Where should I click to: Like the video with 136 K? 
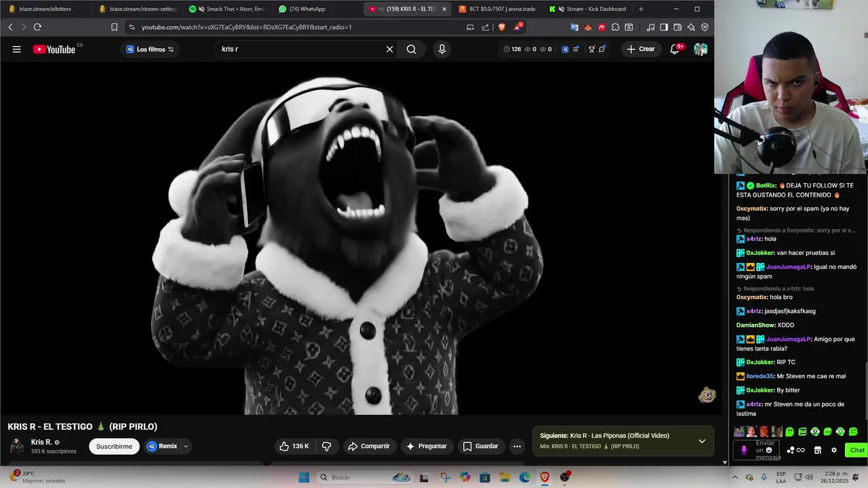click(294, 446)
